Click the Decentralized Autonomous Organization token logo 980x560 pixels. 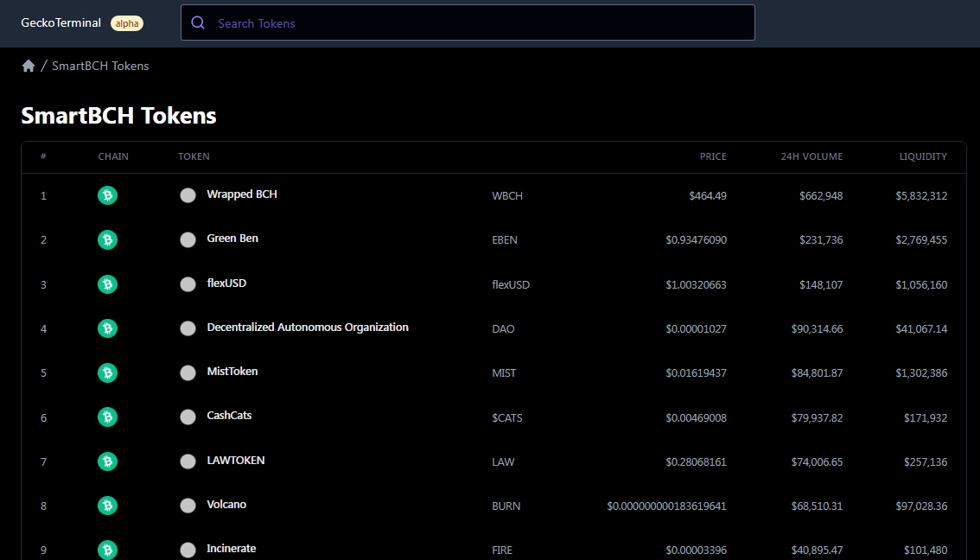[188, 328]
